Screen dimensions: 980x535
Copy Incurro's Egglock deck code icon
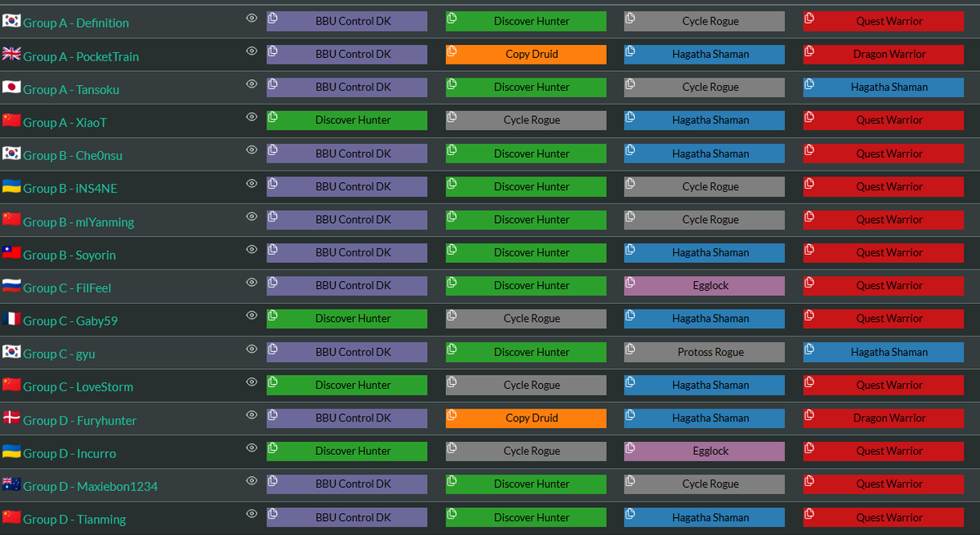[x=630, y=448]
